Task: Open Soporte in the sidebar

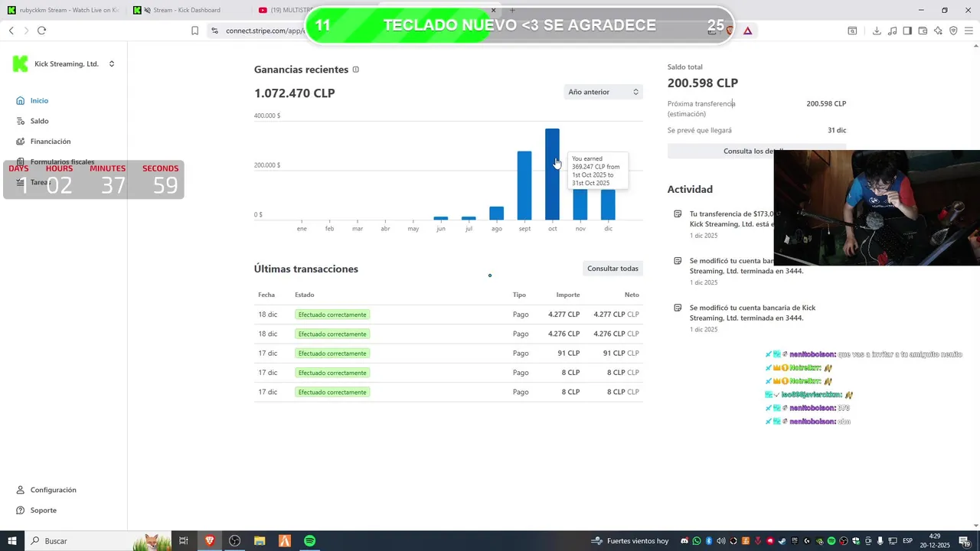Action: pyautogui.click(x=44, y=510)
